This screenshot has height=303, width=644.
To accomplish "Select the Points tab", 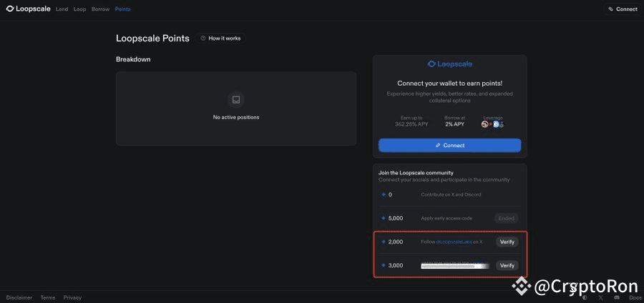I will coord(122,9).
